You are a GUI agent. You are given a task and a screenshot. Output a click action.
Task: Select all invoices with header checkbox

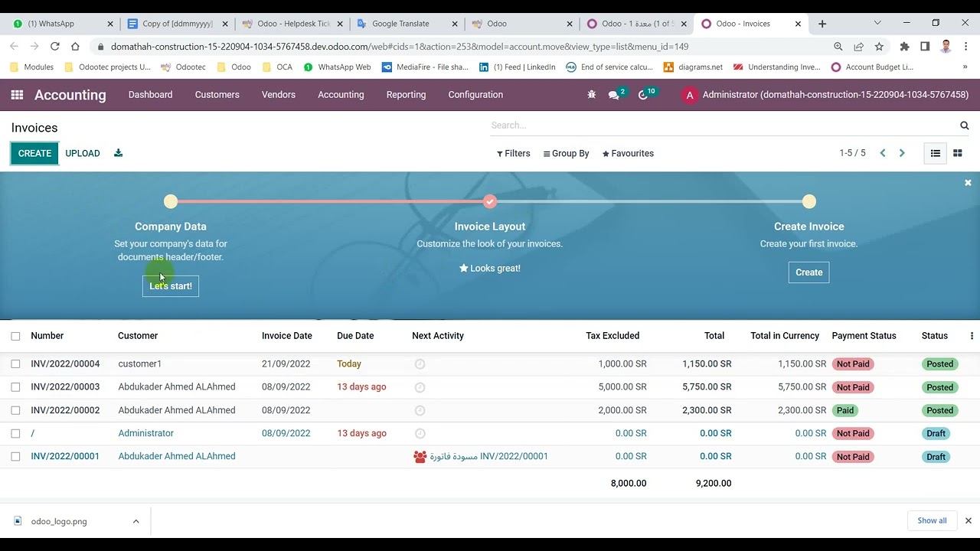coord(15,336)
